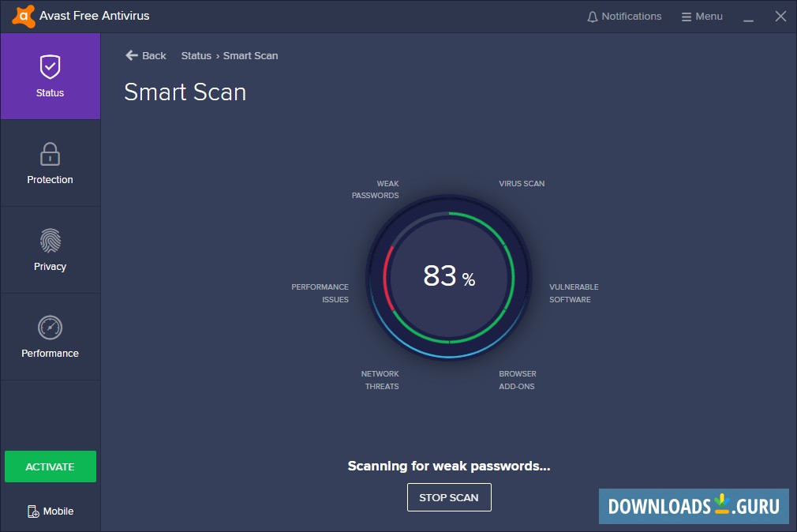Select Status in the breadcrumb
797x532 pixels.
196,55
